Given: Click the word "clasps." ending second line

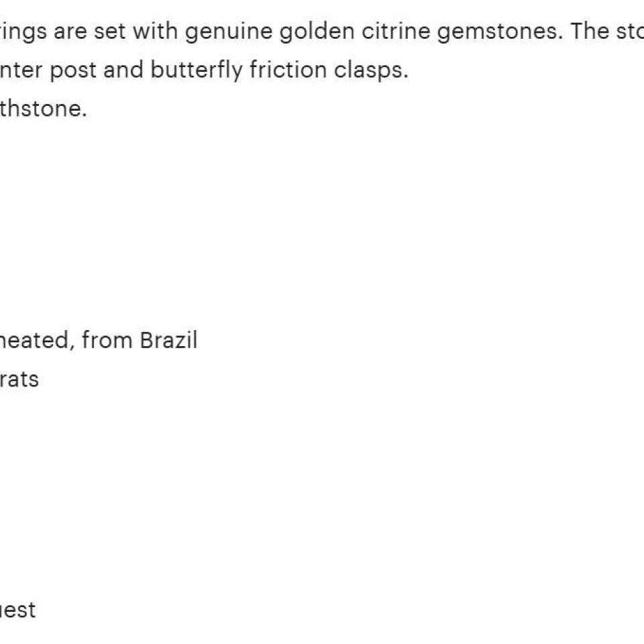Looking at the screenshot, I should pos(371,71).
